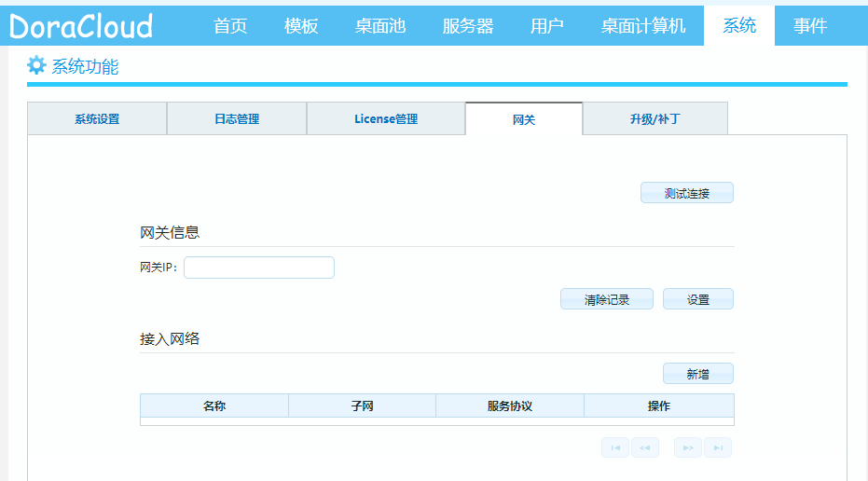Open the 首页 navigation menu
Viewport: 868px width, 481px height.
[x=230, y=26]
